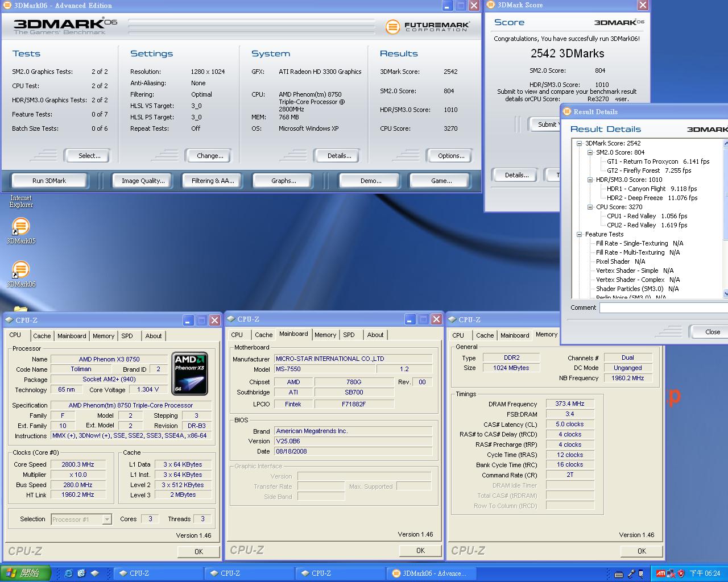Image resolution: width=728 pixels, height=582 pixels.
Task: Open Filtering & AA... settings
Action: [x=213, y=181]
